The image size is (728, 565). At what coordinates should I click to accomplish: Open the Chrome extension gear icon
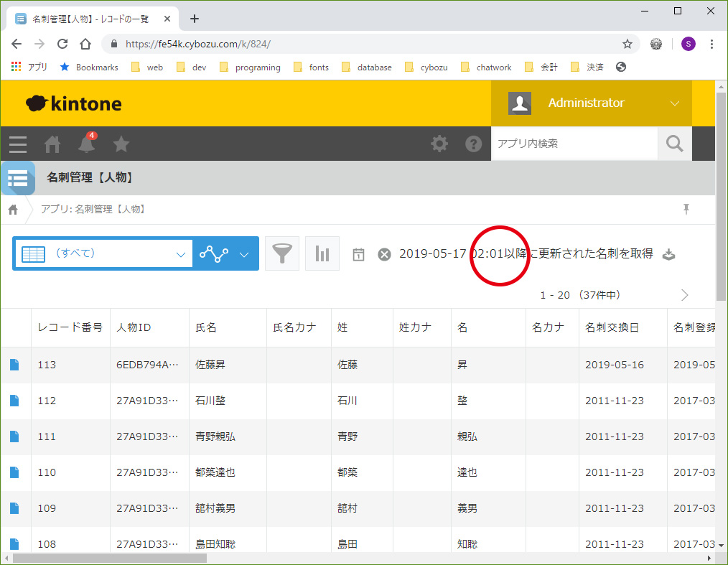pos(656,44)
